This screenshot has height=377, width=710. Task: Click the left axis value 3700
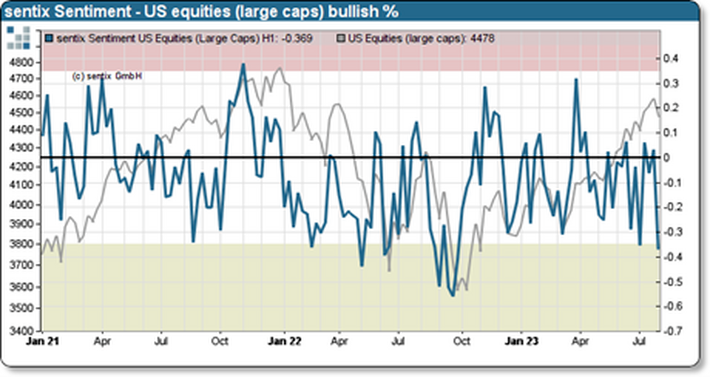point(21,265)
